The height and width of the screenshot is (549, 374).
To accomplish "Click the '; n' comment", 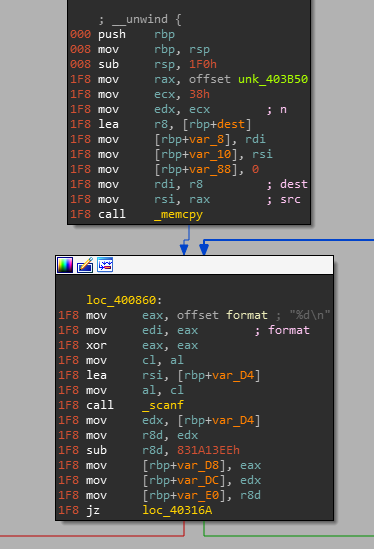I will click(x=277, y=110).
